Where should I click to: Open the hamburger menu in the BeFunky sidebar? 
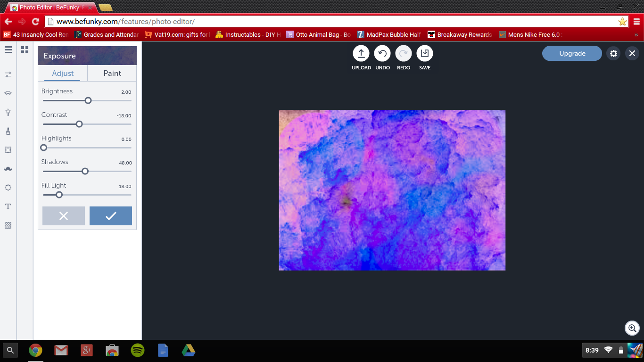pyautogui.click(x=8, y=49)
